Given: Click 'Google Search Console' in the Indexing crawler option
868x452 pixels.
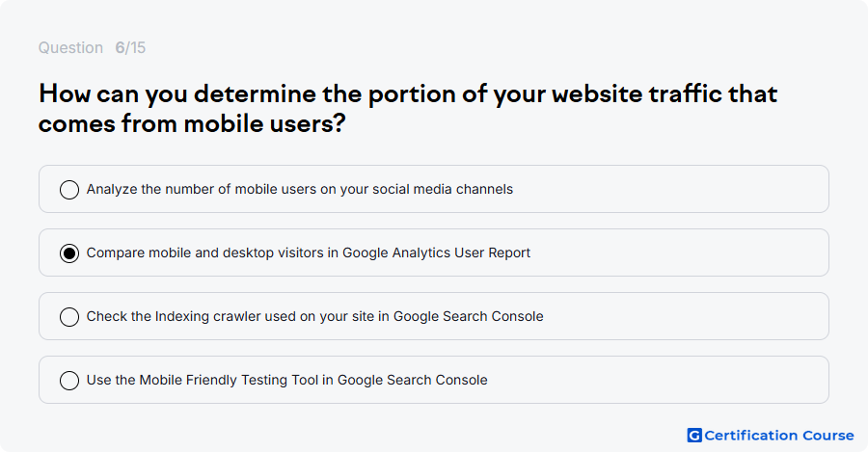Looking at the screenshot, I should [469, 316].
